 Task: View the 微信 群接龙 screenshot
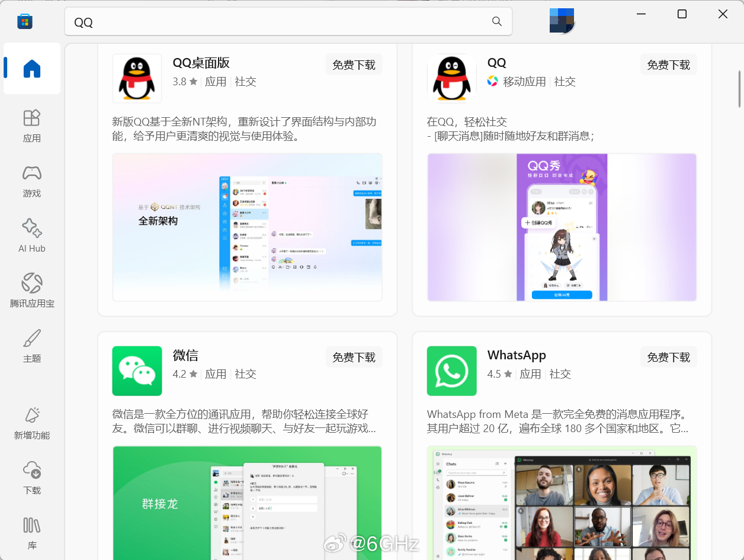pos(247,503)
